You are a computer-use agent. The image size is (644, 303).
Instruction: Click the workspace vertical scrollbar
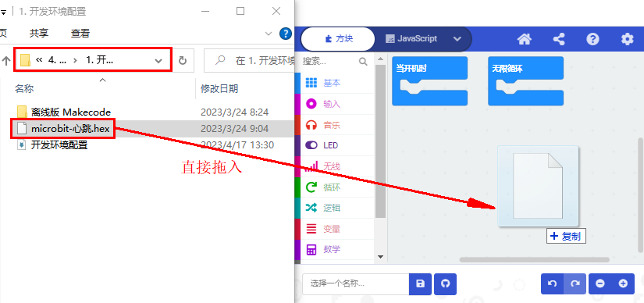coord(641,195)
